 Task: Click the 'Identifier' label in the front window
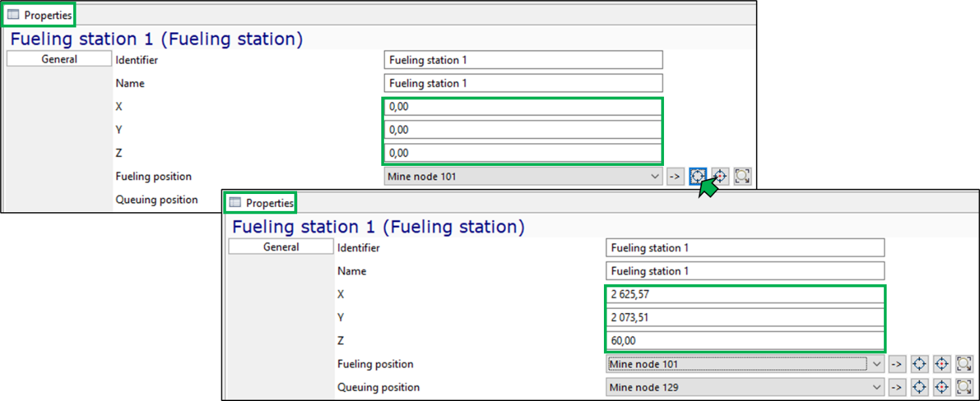pos(358,248)
